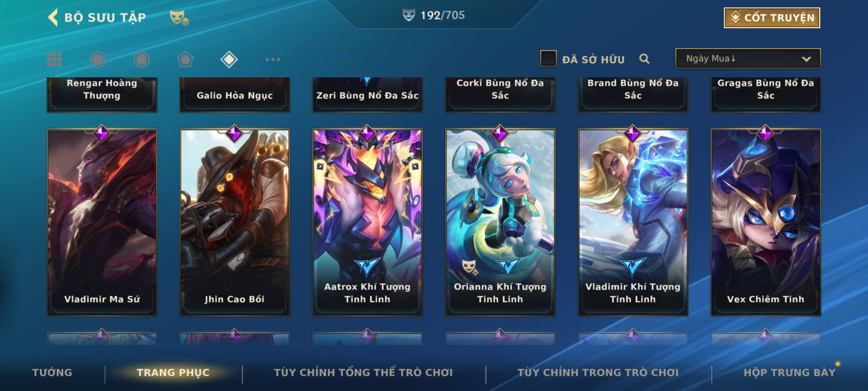Open the golden mask and coins icon
Image resolution: width=868 pixels, height=391 pixels.
pyautogui.click(x=179, y=18)
